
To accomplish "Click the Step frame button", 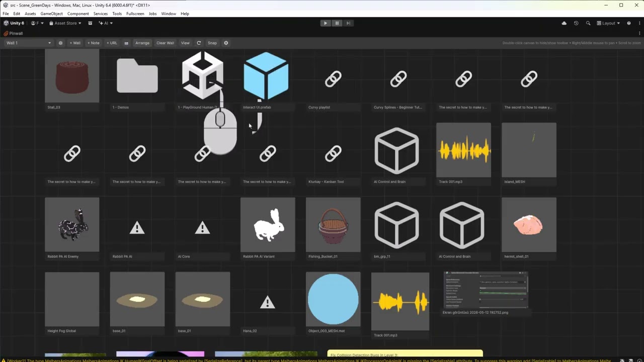I will click(348, 23).
